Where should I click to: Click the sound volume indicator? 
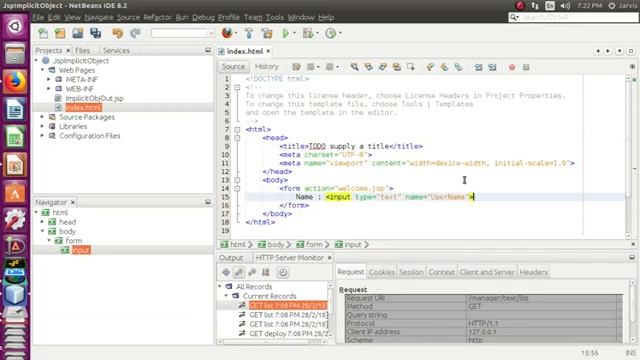[565, 6]
